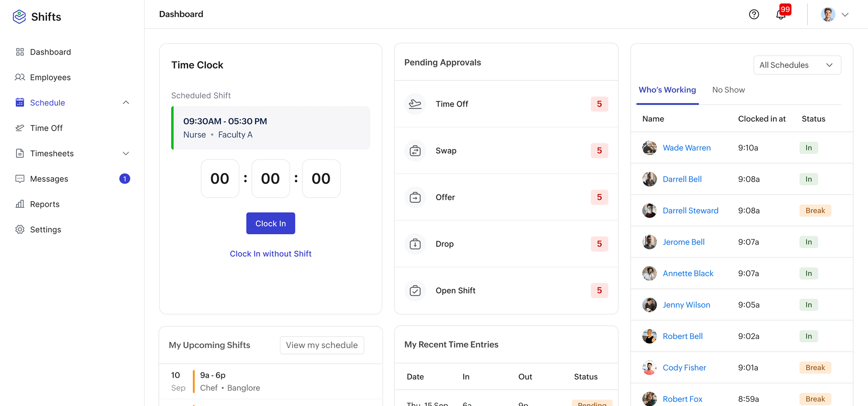The width and height of the screenshot is (868, 406).
Task: Click the user profile avatar in header
Action: 828,14
